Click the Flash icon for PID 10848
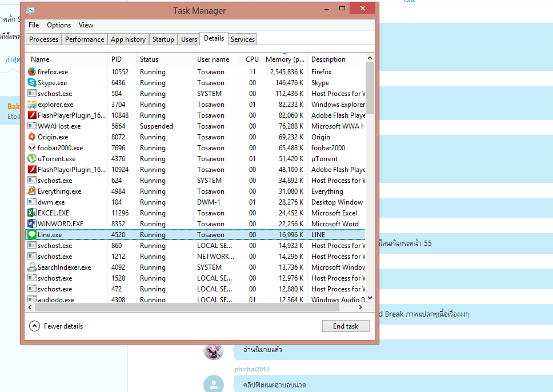The width and height of the screenshot is (553, 392). click(x=32, y=115)
